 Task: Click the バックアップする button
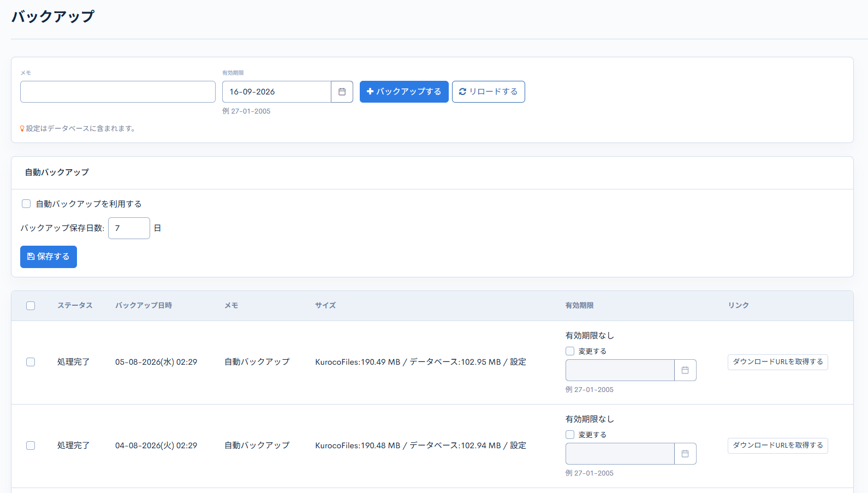point(404,92)
